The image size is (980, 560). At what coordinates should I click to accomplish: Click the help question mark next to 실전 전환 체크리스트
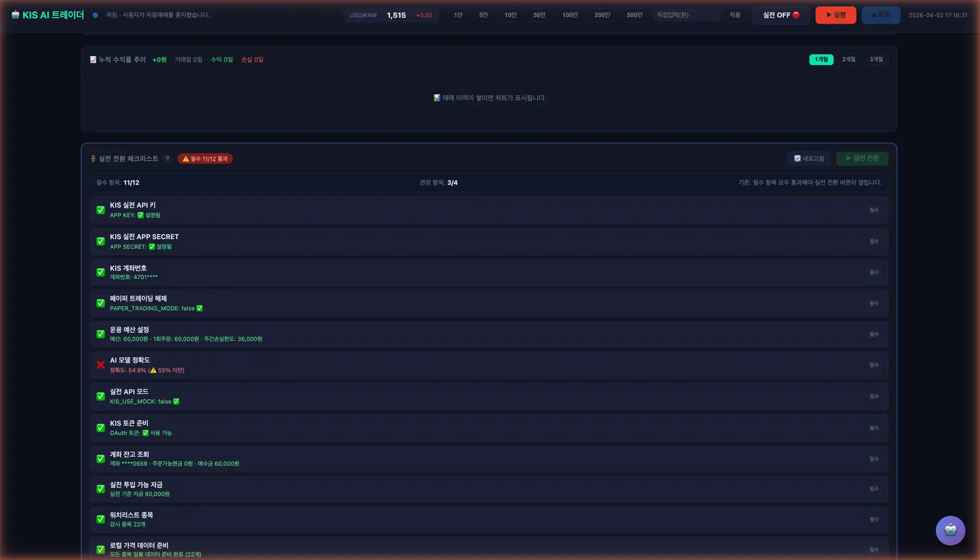pos(167,159)
